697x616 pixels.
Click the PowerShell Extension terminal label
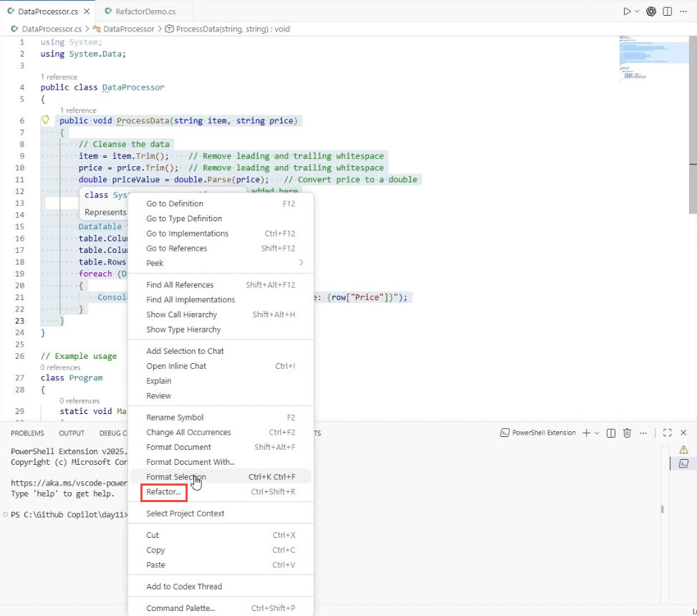(x=538, y=433)
